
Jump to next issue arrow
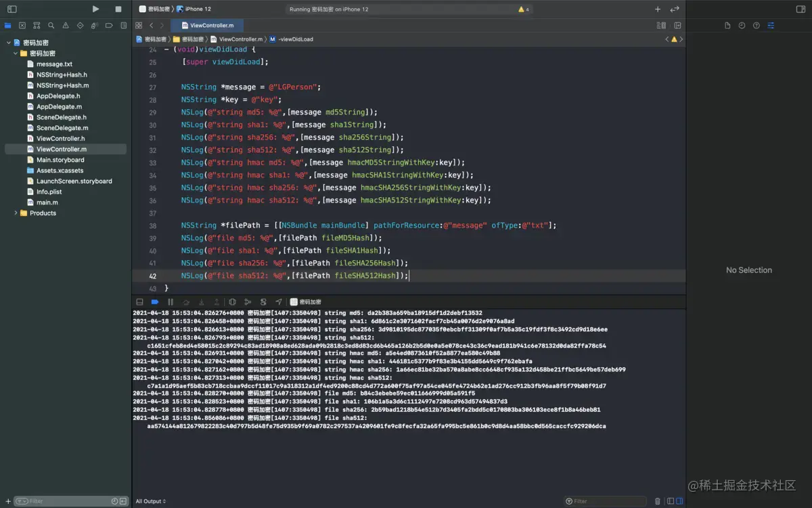[681, 39]
